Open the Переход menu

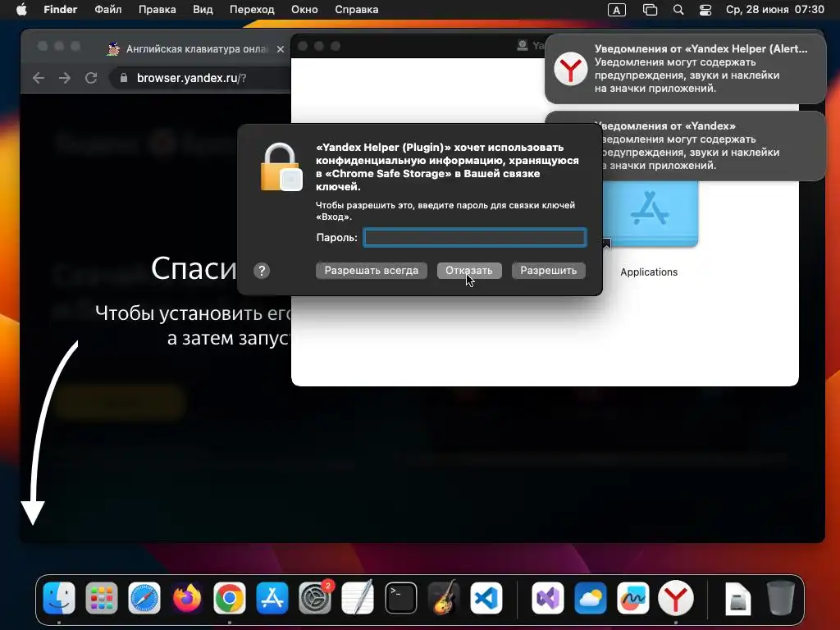(x=252, y=10)
